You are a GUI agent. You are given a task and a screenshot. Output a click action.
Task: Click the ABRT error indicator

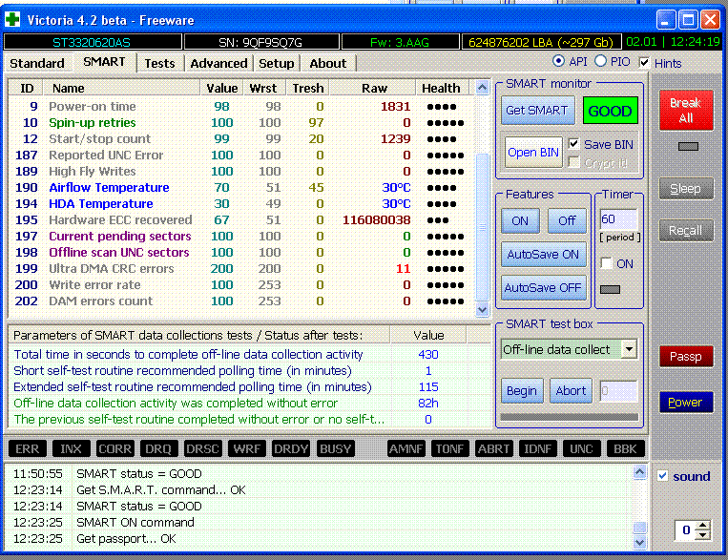click(x=494, y=449)
